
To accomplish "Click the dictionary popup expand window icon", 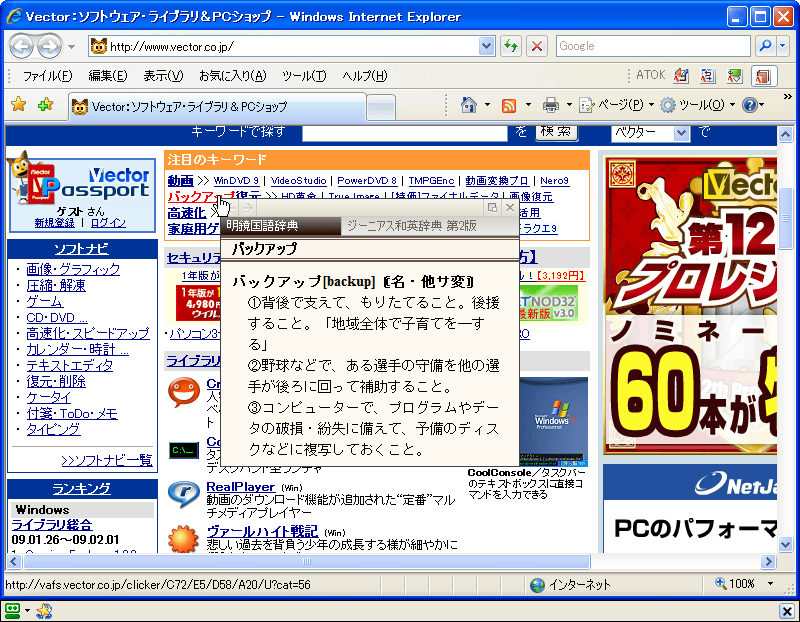I will click(x=492, y=207).
